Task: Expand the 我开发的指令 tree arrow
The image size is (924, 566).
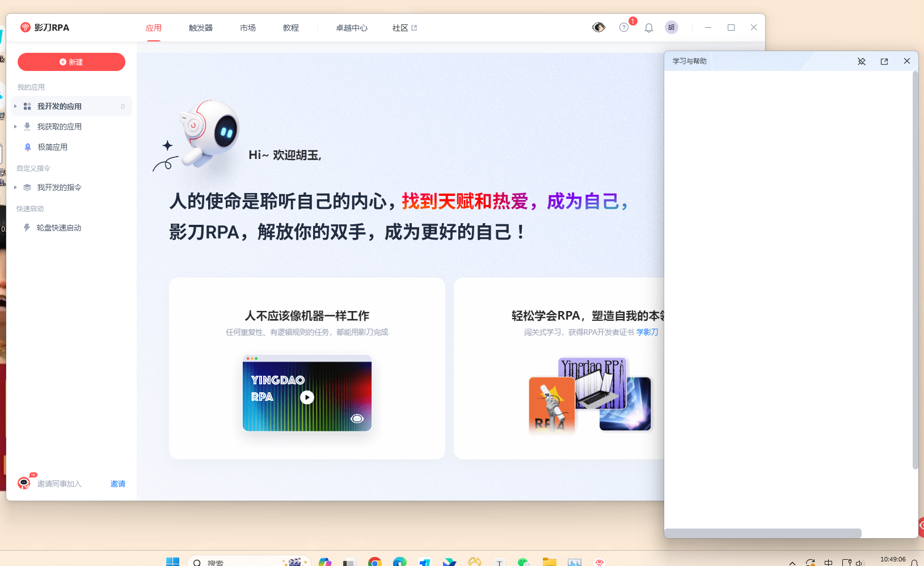Action: pos(15,187)
